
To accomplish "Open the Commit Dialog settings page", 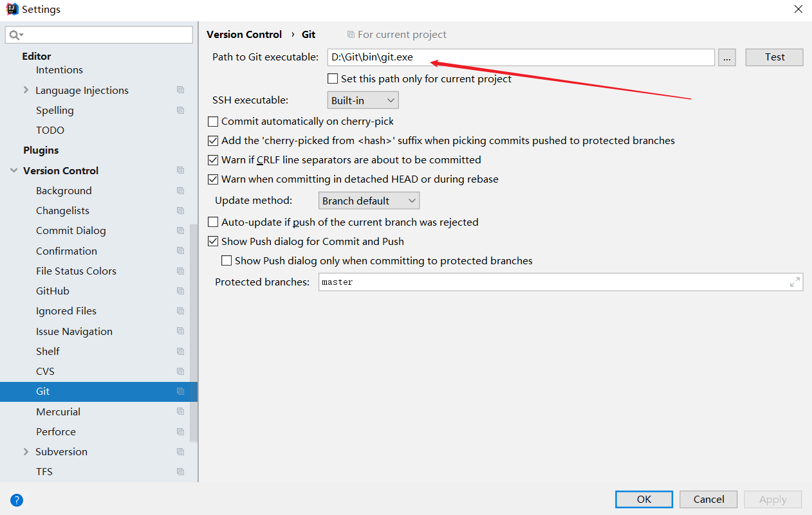I will point(71,230).
